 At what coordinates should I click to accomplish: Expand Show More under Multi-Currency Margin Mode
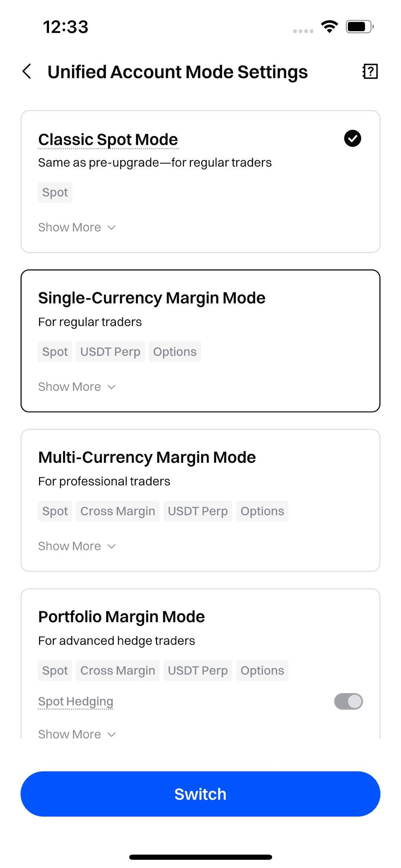tap(77, 546)
